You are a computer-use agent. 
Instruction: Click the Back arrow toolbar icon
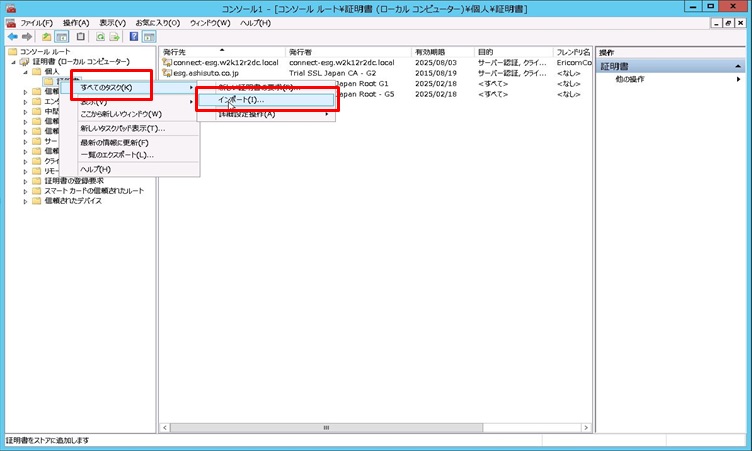[11, 36]
